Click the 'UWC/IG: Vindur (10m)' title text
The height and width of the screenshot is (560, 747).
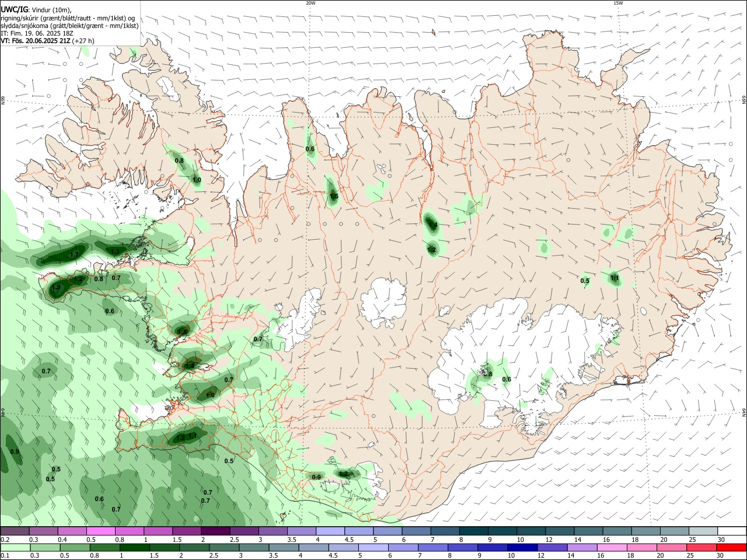(36, 10)
